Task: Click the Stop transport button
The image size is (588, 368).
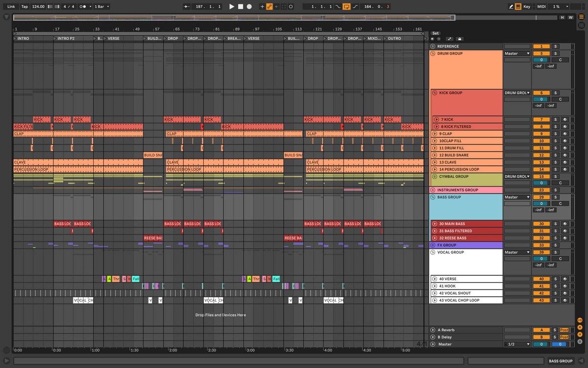Action: [241, 7]
